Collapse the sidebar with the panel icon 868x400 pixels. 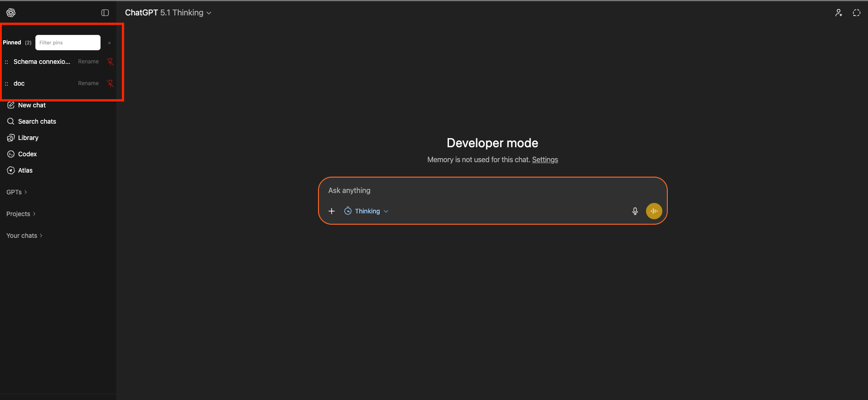[x=105, y=13]
